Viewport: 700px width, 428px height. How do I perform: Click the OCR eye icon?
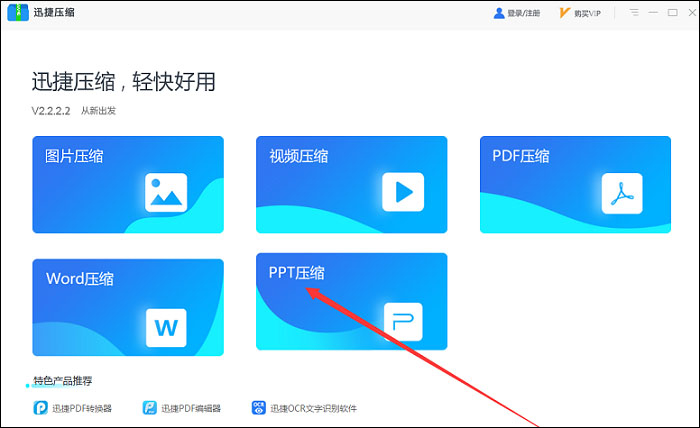(x=258, y=408)
